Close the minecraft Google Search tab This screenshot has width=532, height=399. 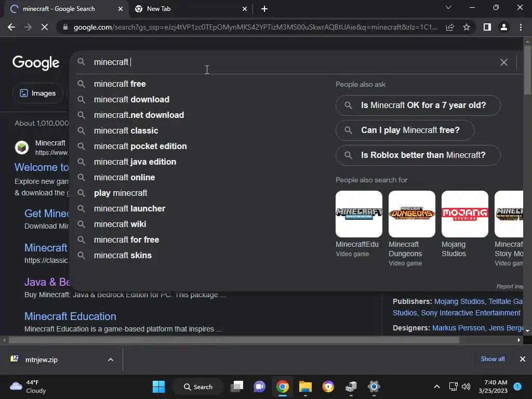[x=121, y=9]
